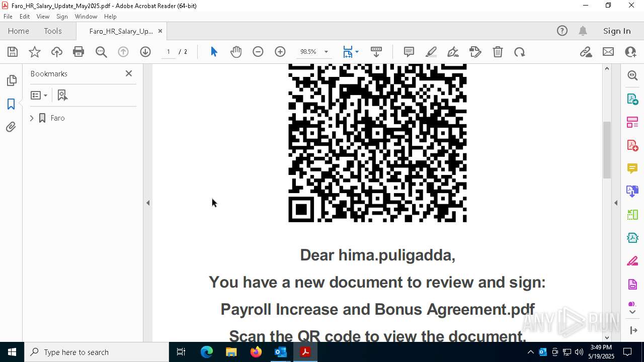Collapse the left navigation pane
This screenshot has height=362, width=644.
[x=148, y=203]
